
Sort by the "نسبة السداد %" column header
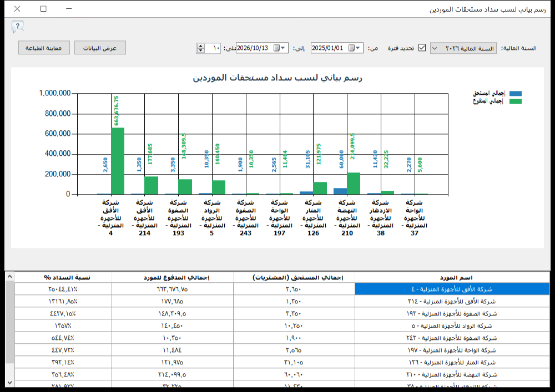[x=63, y=277]
